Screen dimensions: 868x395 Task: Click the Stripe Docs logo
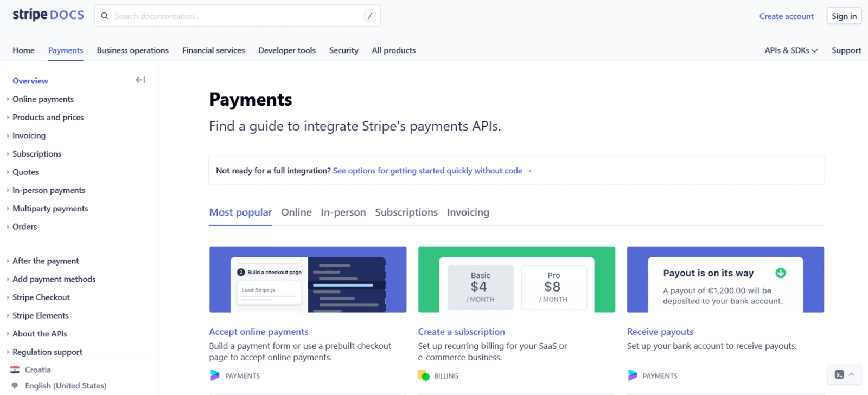tap(48, 15)
